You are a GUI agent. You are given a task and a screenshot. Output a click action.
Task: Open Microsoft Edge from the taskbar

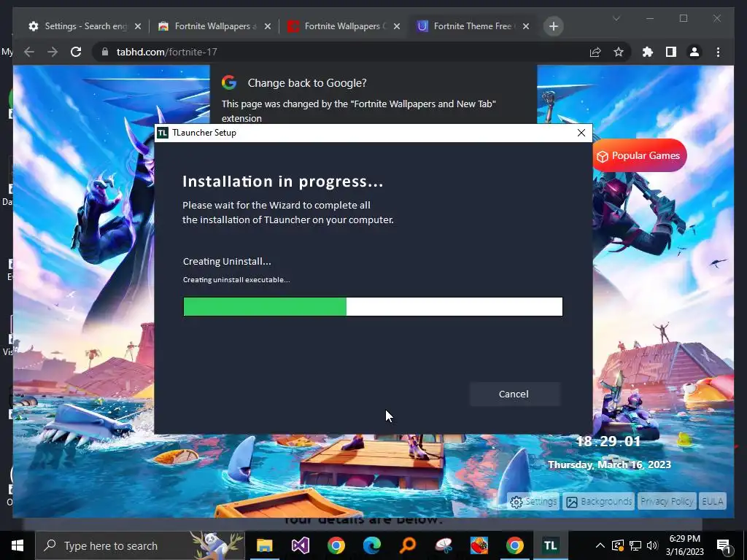point(371,545)
